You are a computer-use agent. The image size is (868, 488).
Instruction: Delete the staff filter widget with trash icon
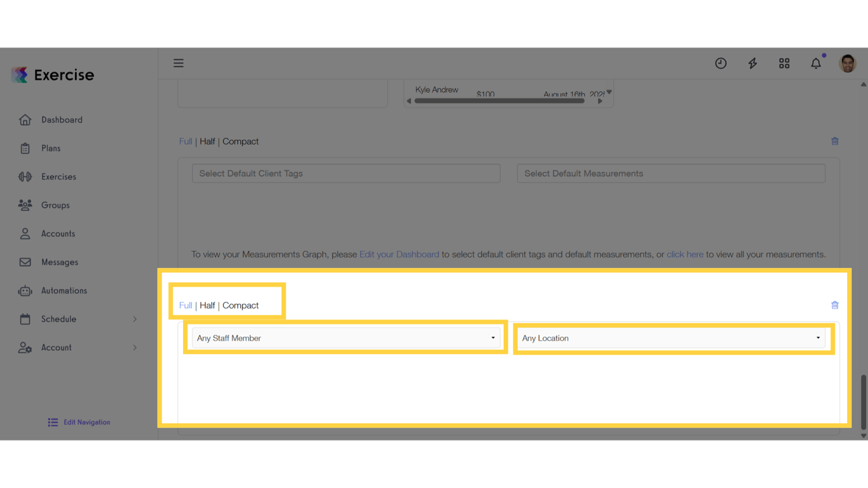click(834, 305)
